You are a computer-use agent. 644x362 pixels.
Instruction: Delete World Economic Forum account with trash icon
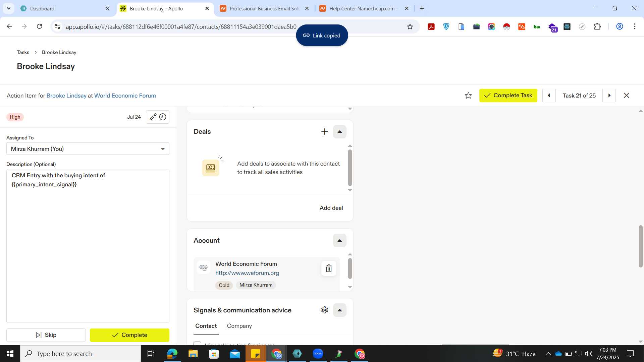[x=329, y=268]
